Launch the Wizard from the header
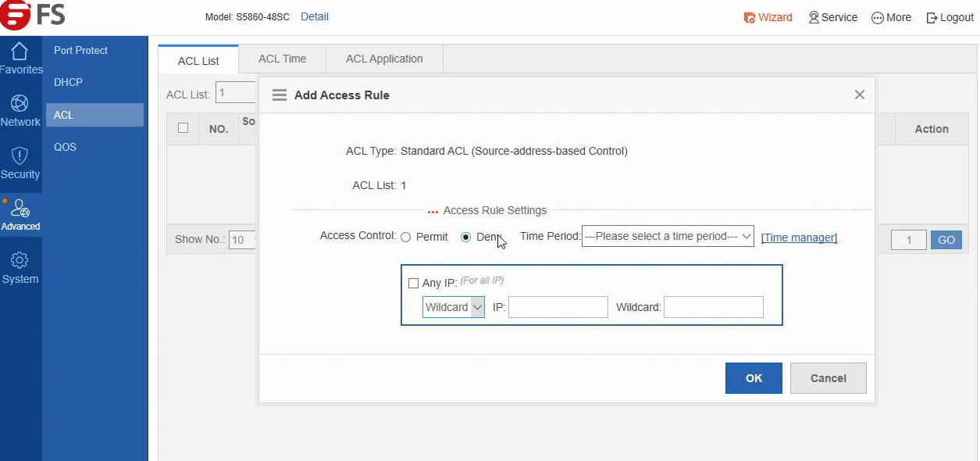Image resolution: width=980 pixels, height=461 pixels. point(749,17)
